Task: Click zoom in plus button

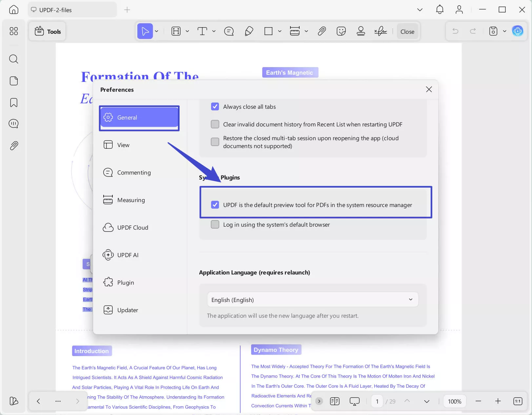Action: 498,401
